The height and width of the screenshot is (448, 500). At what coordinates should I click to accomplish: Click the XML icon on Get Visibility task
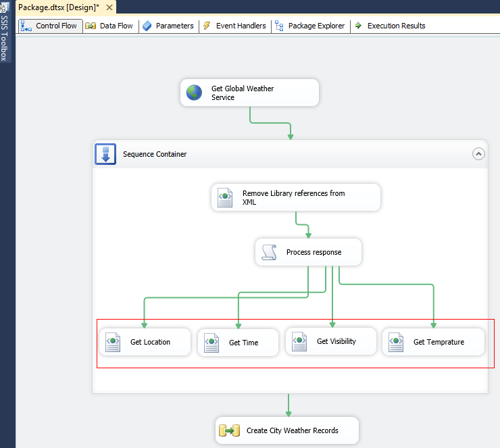tap(299, 341)
